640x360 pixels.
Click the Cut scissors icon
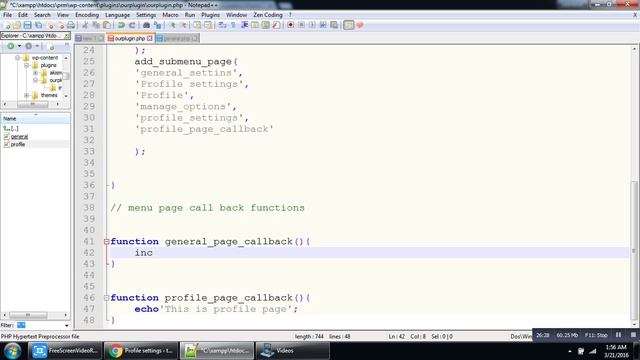(85, 25)
